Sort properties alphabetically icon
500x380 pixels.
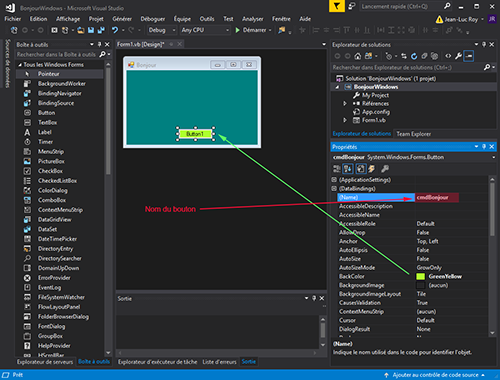click(348, 169)
